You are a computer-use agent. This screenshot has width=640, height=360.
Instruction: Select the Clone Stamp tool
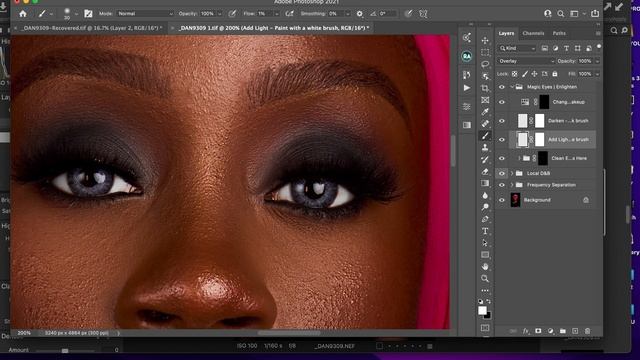(485, 148)
